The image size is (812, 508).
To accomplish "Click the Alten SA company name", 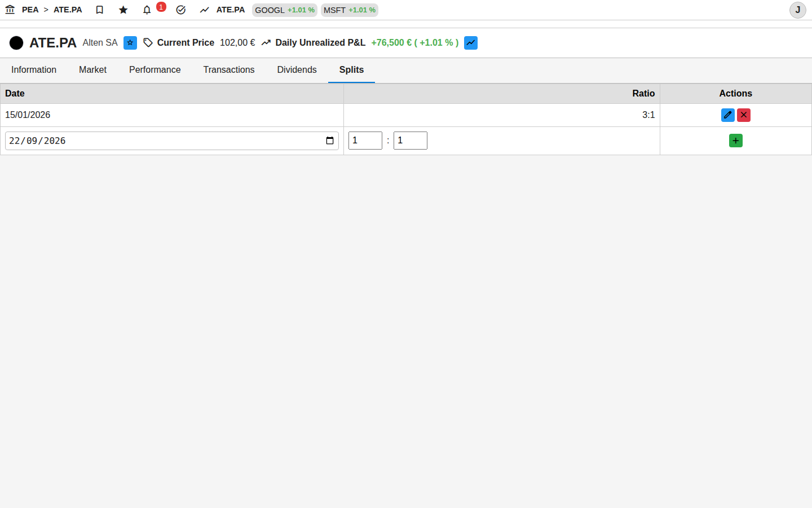I will (x=100, y=43).
